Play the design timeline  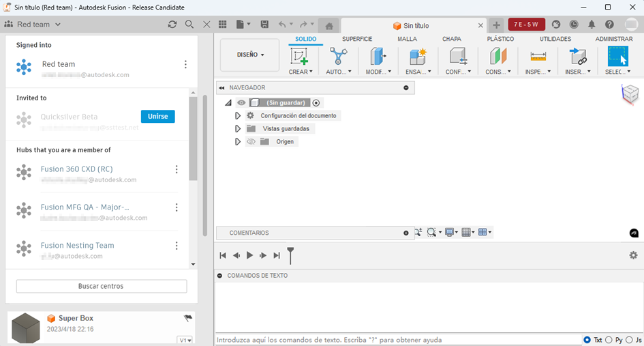(249, 255)
